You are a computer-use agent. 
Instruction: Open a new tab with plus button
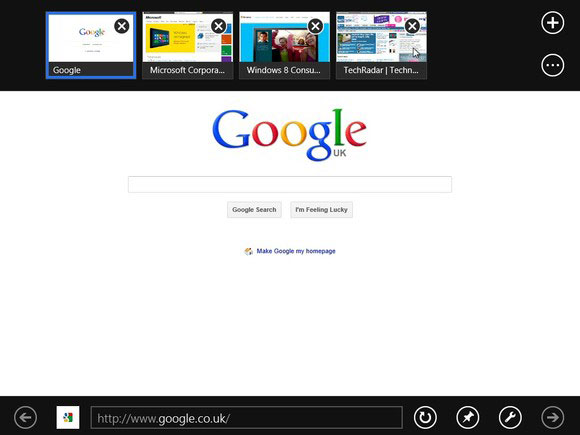553,23
